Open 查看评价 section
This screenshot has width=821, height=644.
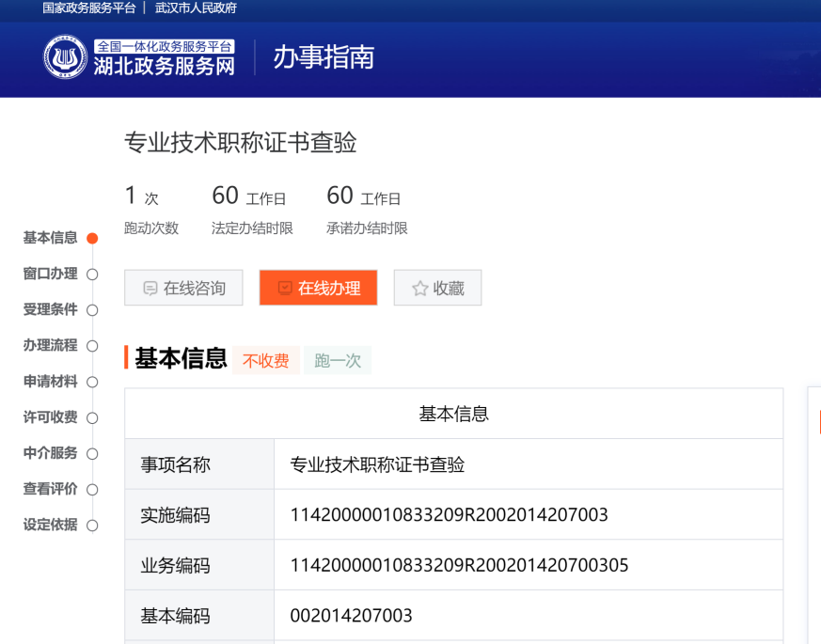51,489
